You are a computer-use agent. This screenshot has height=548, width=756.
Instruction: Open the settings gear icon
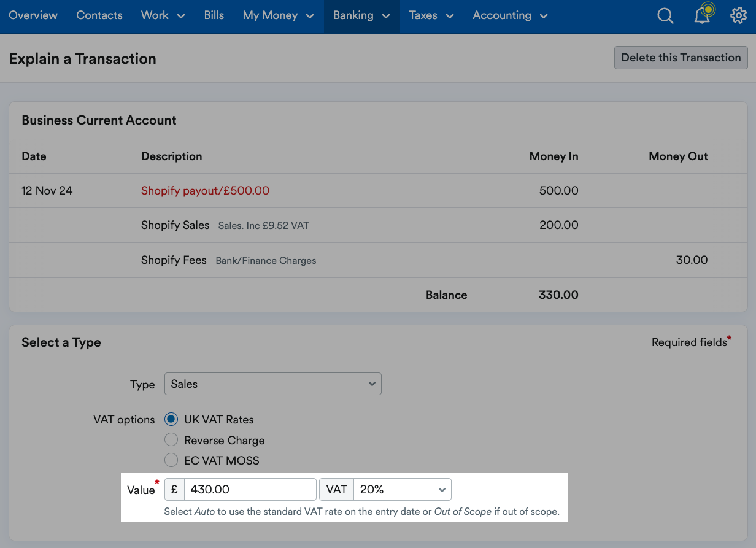[739, 15]
